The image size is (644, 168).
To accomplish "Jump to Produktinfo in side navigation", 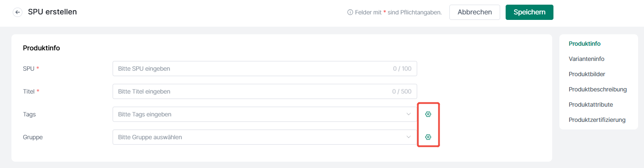I will (585, 44).
